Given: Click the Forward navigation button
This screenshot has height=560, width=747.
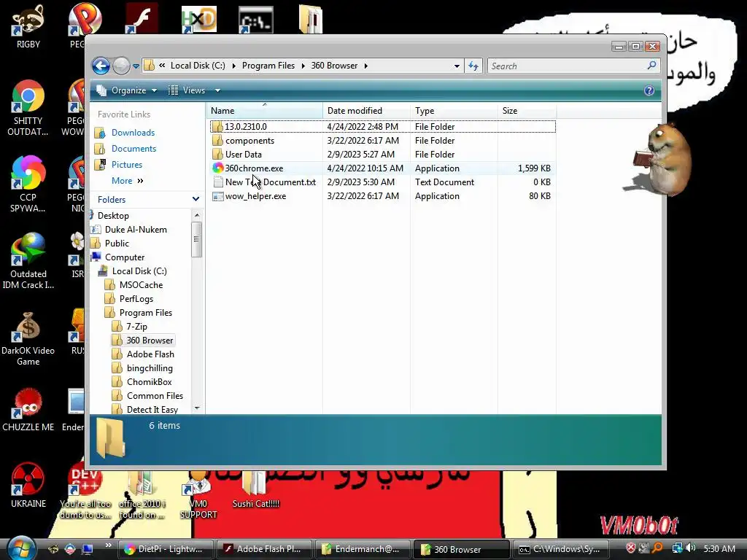Looking at the screenshot, I should [x=121, y=66].
